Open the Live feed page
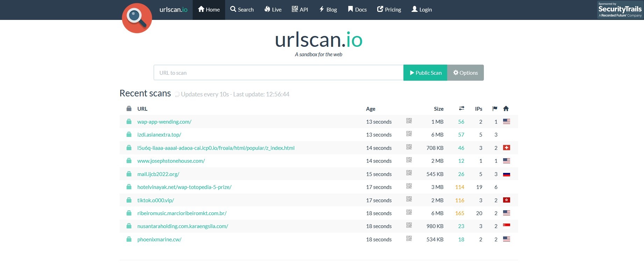This screenshot has height=263, width=644. 273,10
